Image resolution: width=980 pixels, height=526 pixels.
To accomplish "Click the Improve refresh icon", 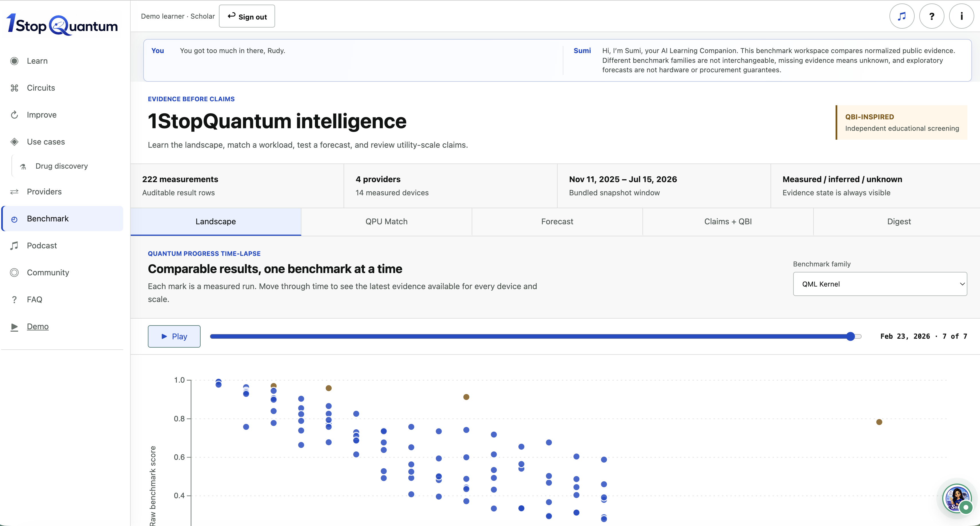I will [x=14, y=115].
